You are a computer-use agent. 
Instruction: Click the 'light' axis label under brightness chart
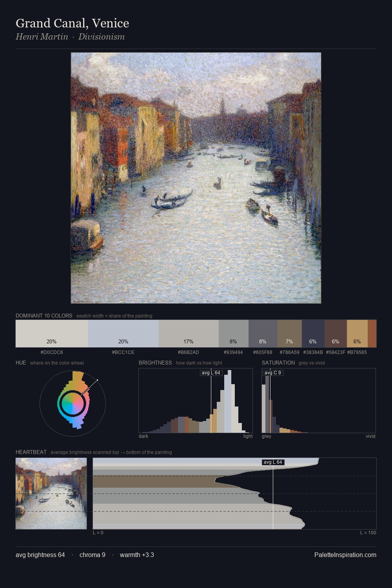pyautogui.click(x=248, y=436)
